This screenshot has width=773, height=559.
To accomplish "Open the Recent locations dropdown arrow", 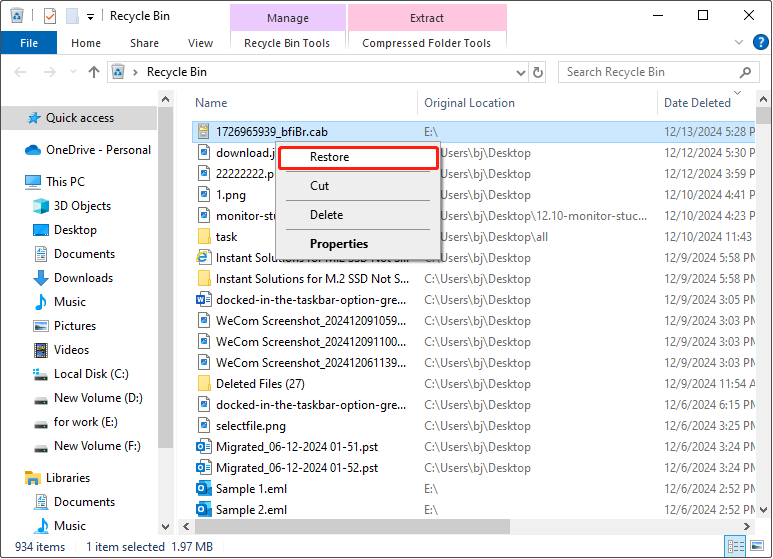I will coord(73,72).
